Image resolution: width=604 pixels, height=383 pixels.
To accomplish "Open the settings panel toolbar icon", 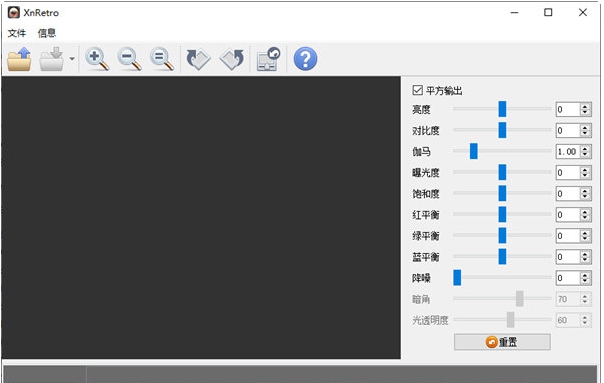I will [268, 59].
